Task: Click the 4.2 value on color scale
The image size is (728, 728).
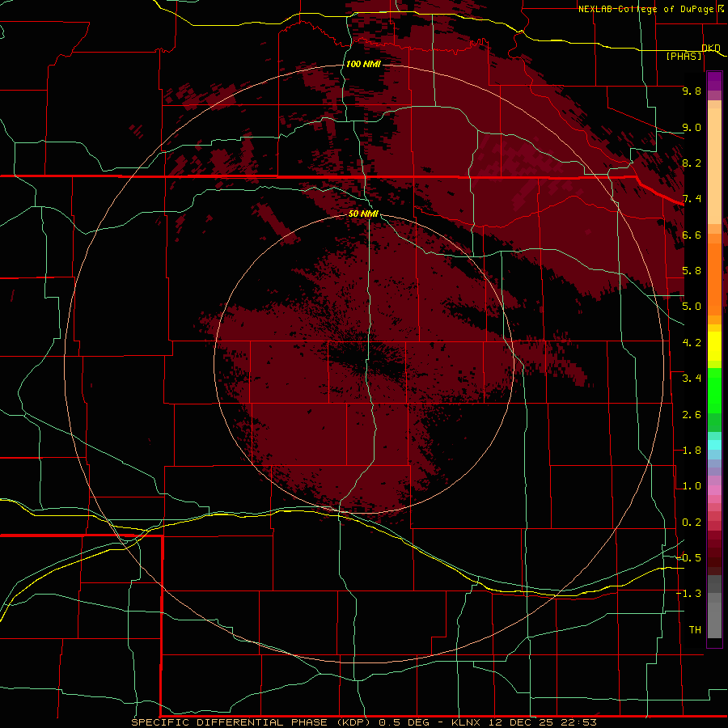Action: click(692, 343)
